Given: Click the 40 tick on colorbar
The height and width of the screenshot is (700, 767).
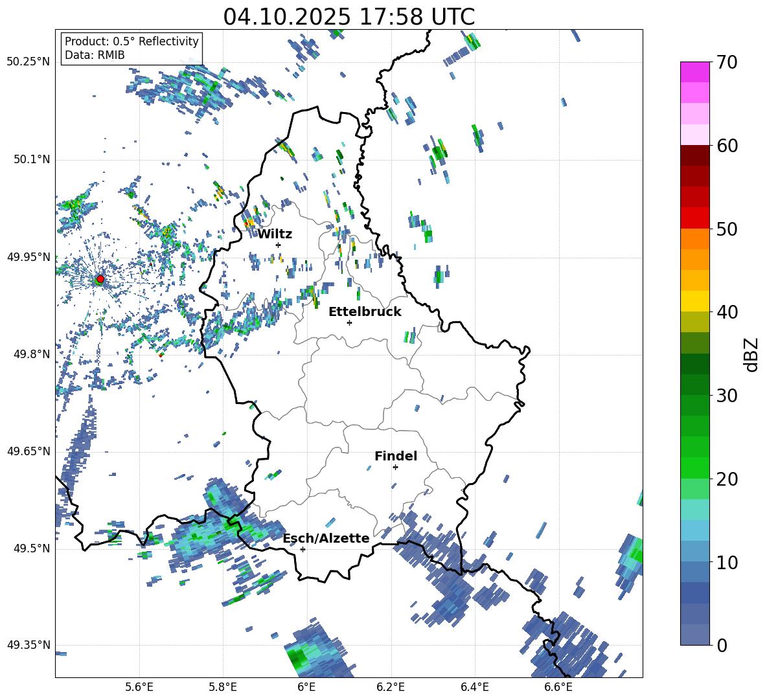Looking at the screenshot, I should coord(727,312).
